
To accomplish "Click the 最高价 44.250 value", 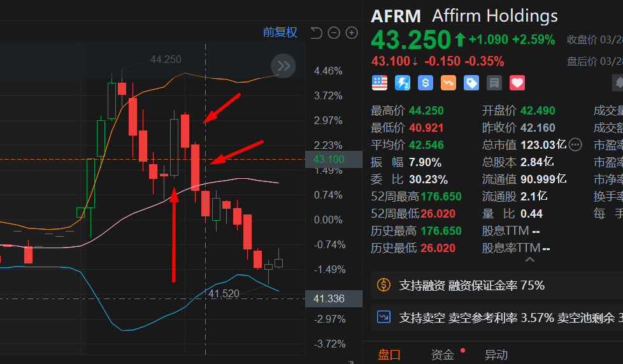I will 426,110.
